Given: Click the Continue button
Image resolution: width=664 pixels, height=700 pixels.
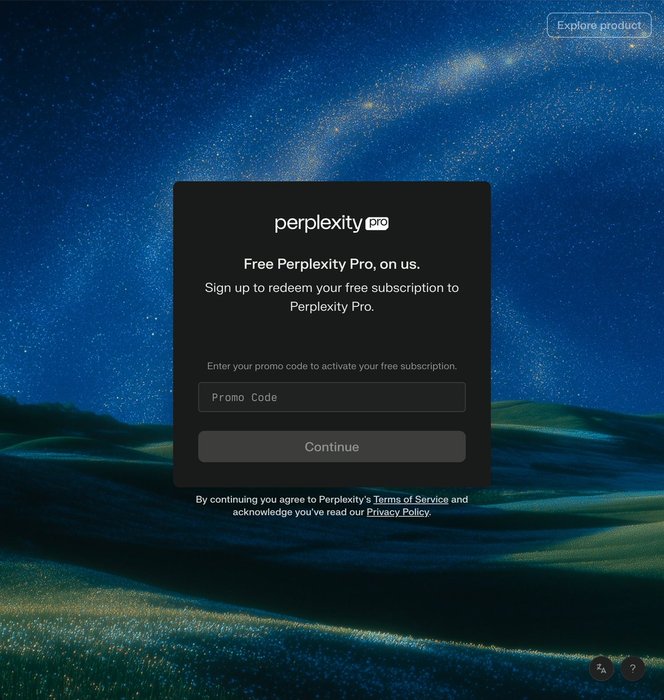Looking at the screenshot, I should [332, 446].
